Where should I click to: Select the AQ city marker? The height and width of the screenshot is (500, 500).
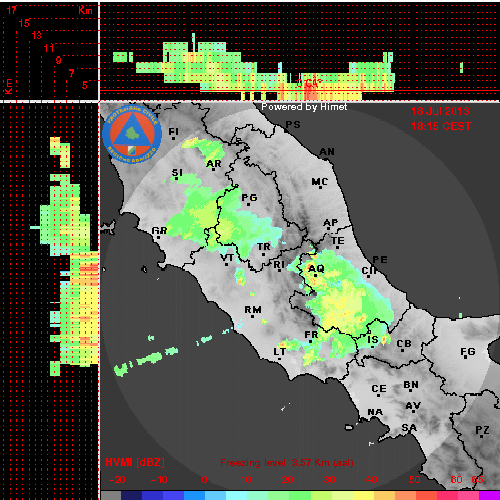coord(316,275)
